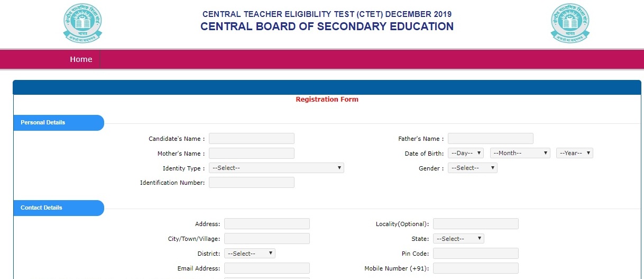Select the Pin Code input
This screenshot has width=644, height=279.
click(476, 254)
